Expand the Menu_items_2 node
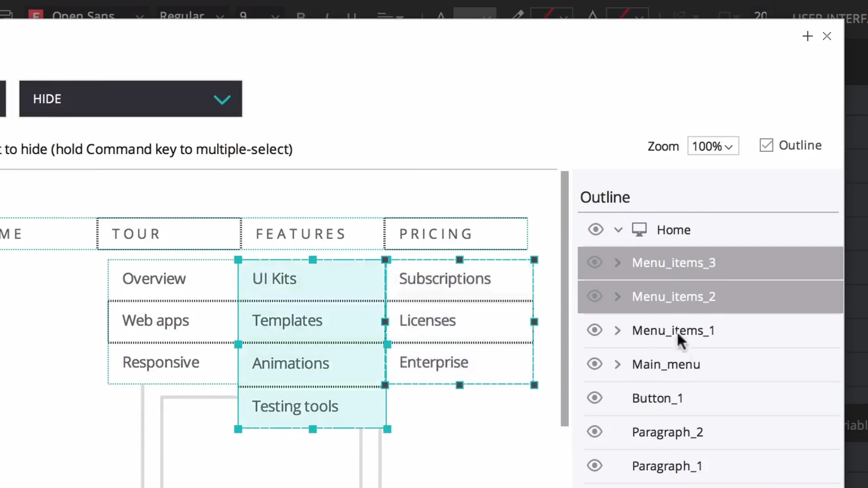The height and width of the screenshot is (488, 868). click(x=618, y=296)
